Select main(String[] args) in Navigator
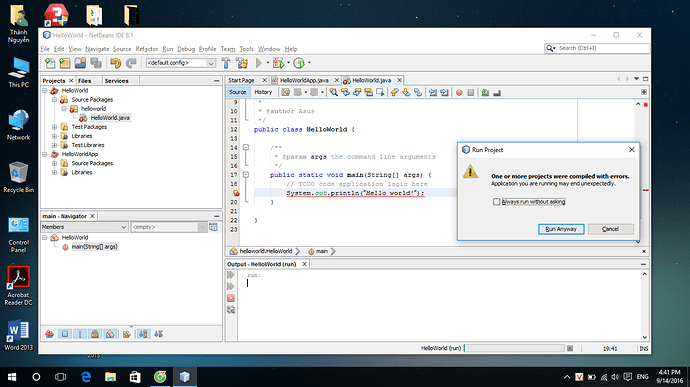This screenshot has height=387, width=690. tap(95, 247)
